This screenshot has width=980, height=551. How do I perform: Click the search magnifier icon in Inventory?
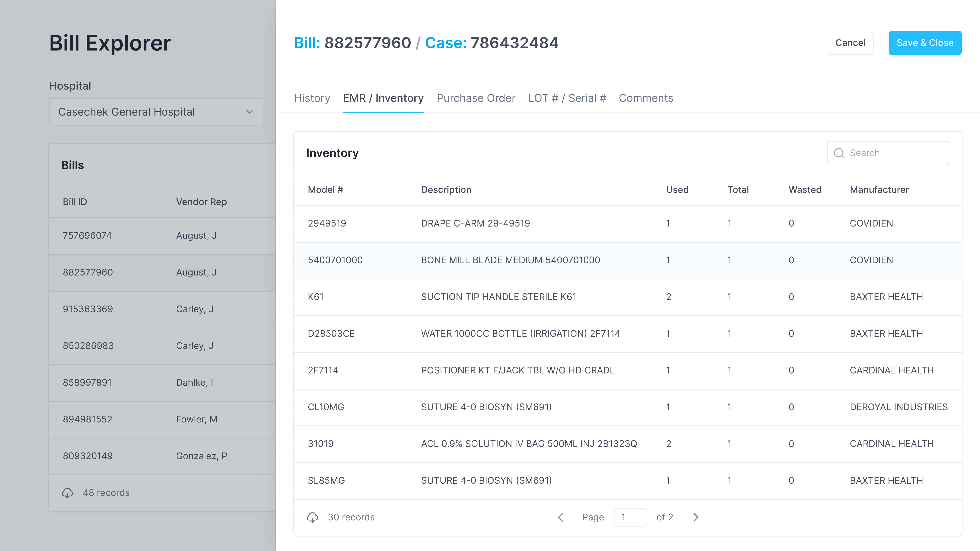(x=839, y=153)
